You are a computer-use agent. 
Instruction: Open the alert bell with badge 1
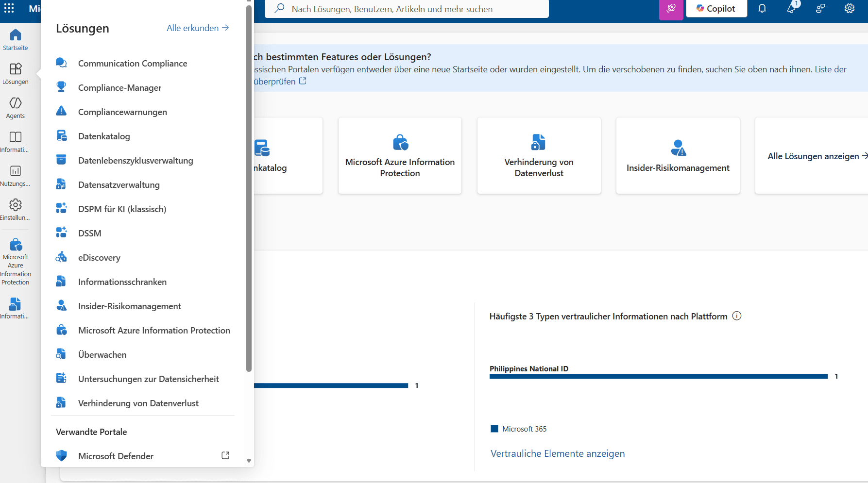click(x=791, y=8)
